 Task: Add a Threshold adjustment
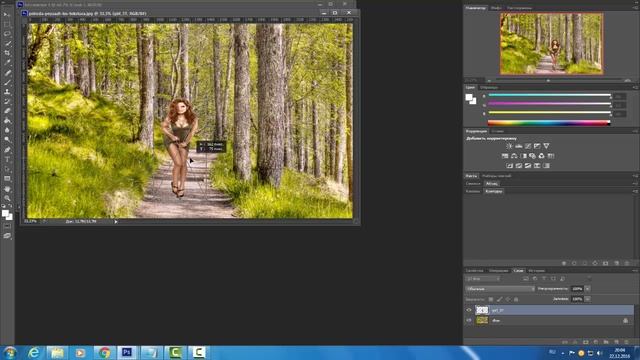pos(528,166)
